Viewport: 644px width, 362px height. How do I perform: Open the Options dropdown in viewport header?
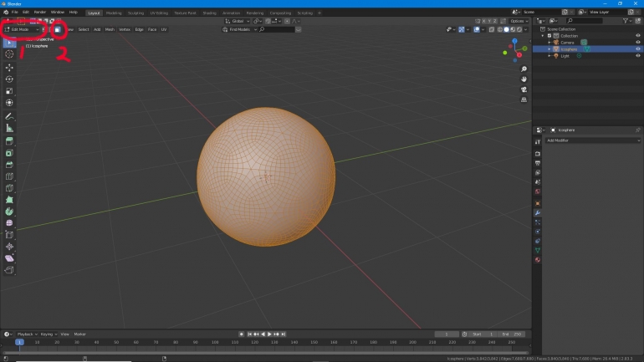pyautogui.click(x=519, y=21)
